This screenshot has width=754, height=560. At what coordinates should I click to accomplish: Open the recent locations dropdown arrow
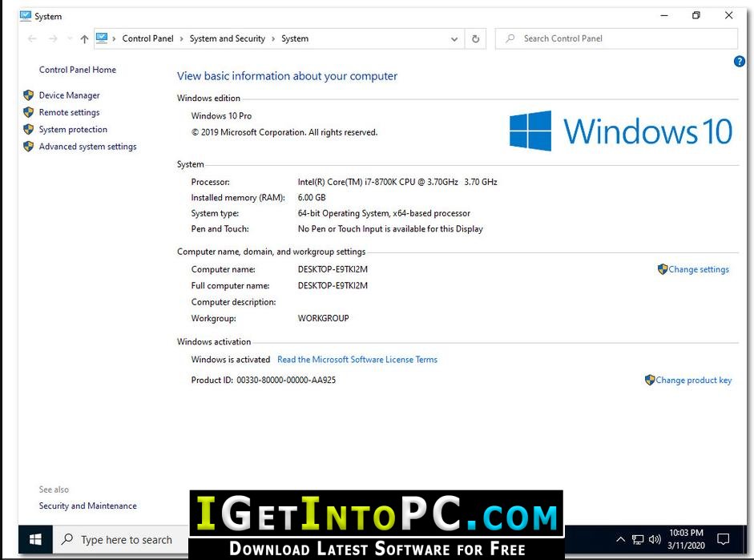[x=70, y=39]
